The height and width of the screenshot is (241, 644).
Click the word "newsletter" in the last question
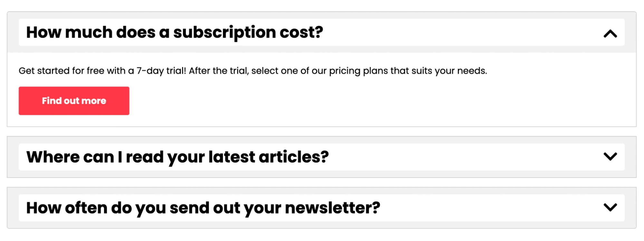pos(332,208)
